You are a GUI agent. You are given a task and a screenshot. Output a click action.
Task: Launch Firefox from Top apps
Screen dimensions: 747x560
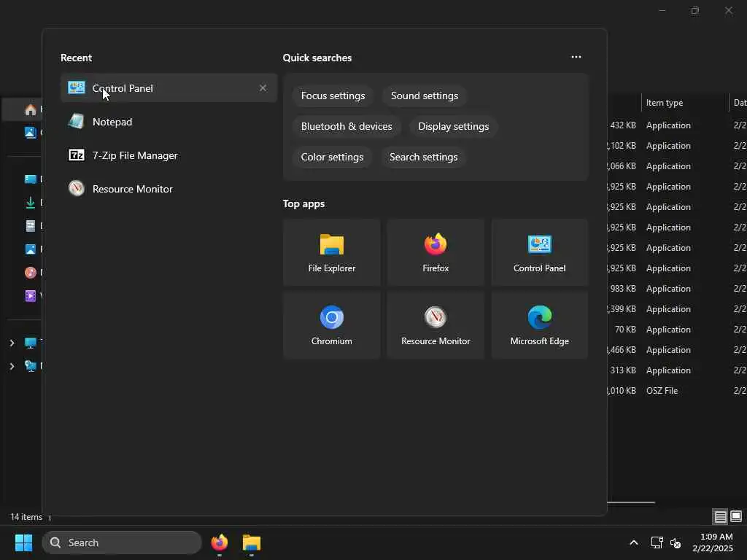click(436, 253)
